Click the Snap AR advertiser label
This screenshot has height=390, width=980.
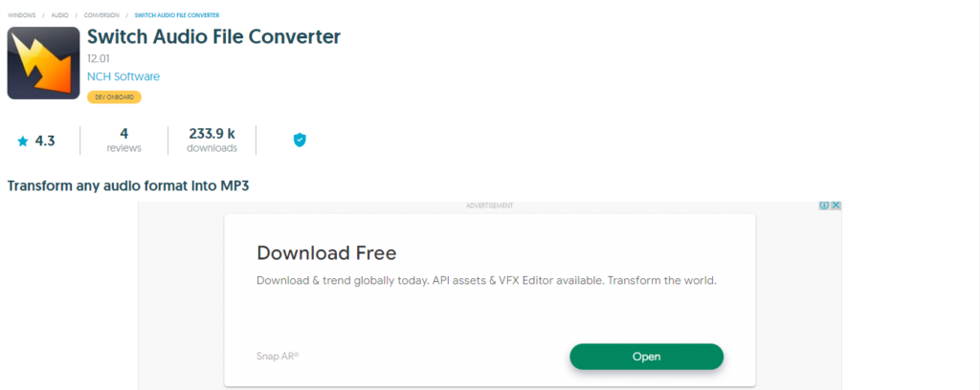(x=278, y=357)
